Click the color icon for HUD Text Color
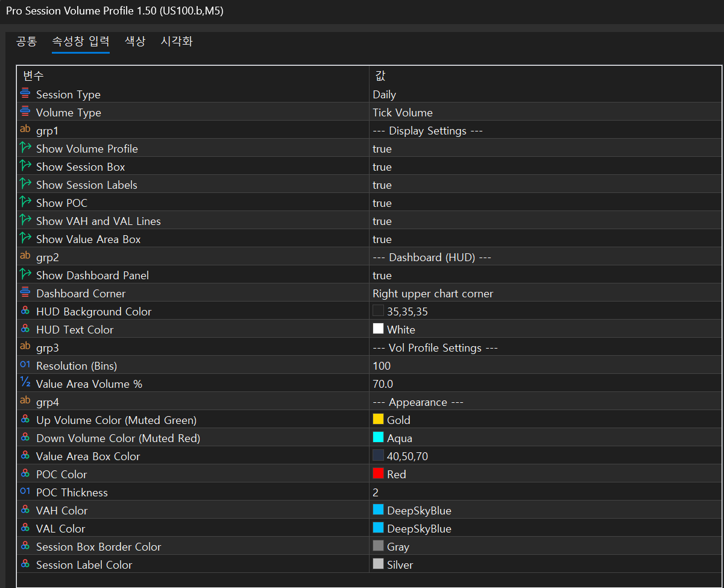 click(25, 329)
